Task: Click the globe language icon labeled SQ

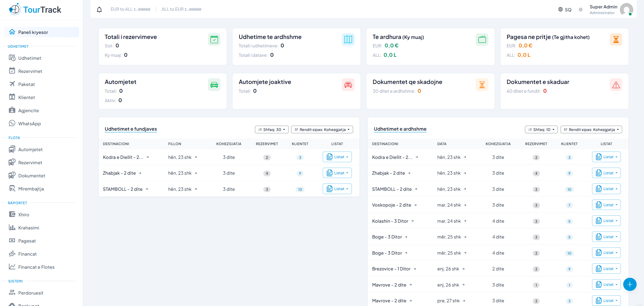Action: click(561, 9)
